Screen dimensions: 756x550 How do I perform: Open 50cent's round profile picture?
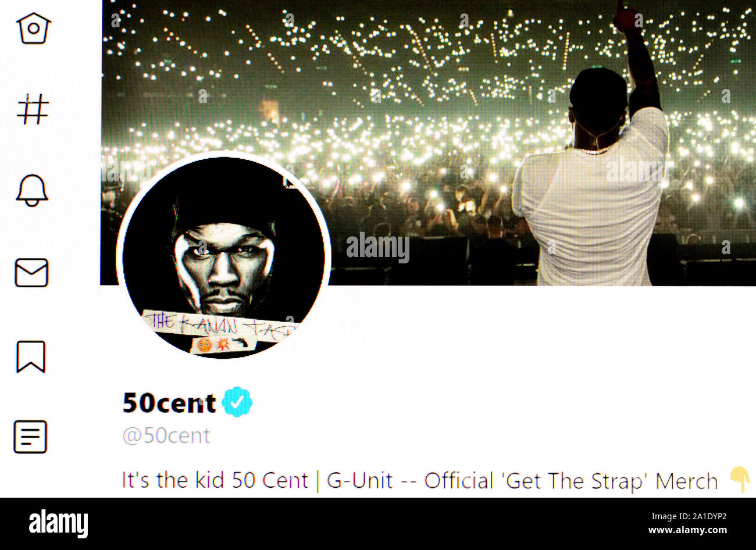[x=223, y=256]
